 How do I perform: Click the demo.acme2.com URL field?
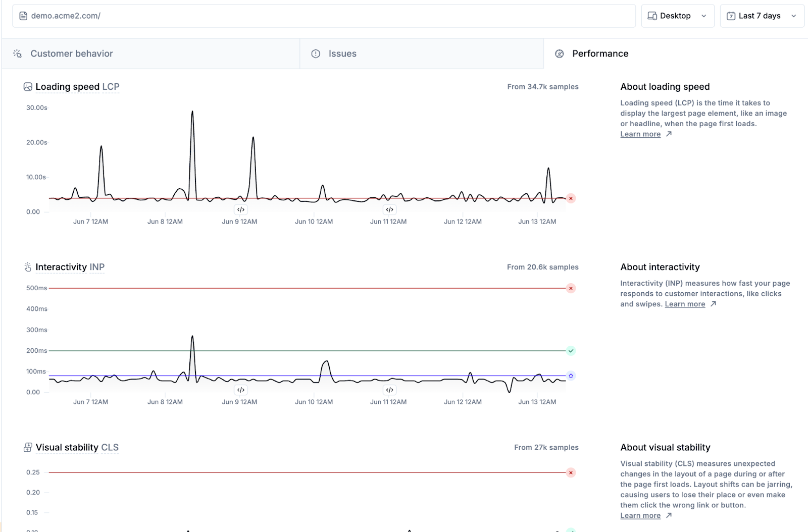point(323,16)
